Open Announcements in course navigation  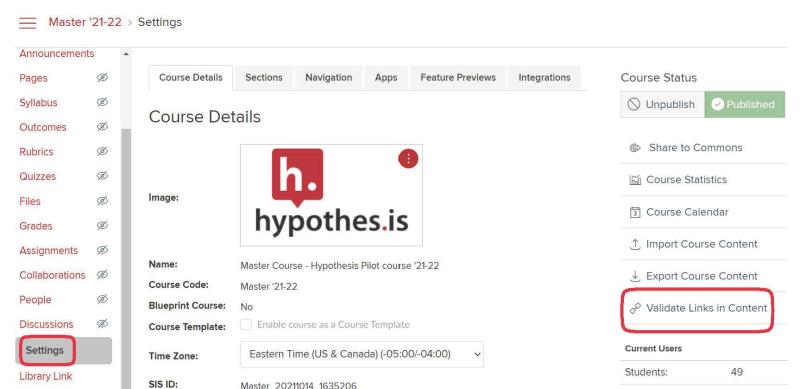click(x=57, y=54)
